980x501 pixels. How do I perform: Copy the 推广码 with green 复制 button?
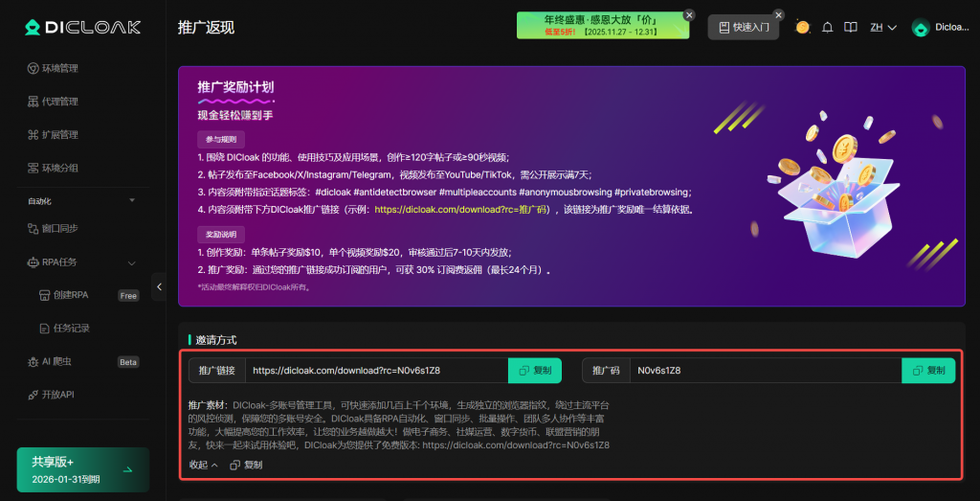point(928,370)
